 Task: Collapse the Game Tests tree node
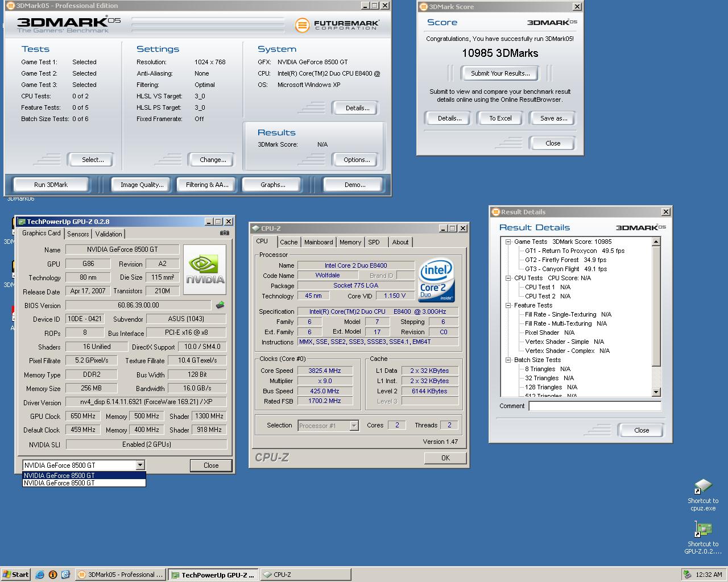coord(508,242)
